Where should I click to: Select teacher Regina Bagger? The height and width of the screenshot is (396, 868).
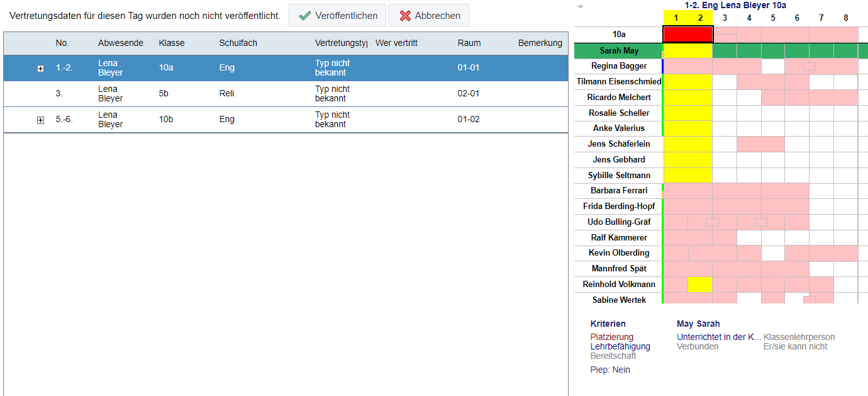pyautogui.click(x=619, y=65)
